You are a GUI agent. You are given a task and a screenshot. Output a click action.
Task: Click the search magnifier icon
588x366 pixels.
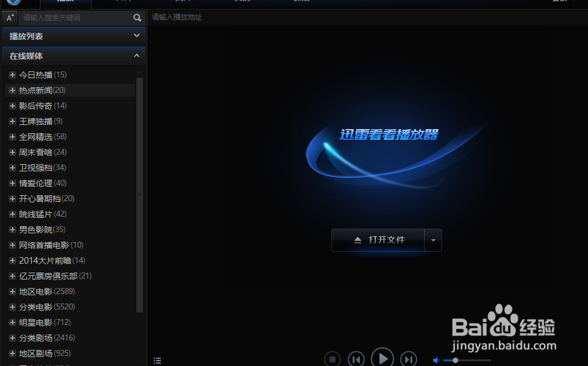[137, 18]
